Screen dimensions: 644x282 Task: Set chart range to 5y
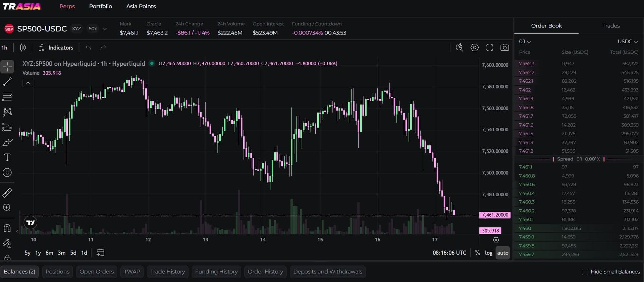(x=28, y=253)
